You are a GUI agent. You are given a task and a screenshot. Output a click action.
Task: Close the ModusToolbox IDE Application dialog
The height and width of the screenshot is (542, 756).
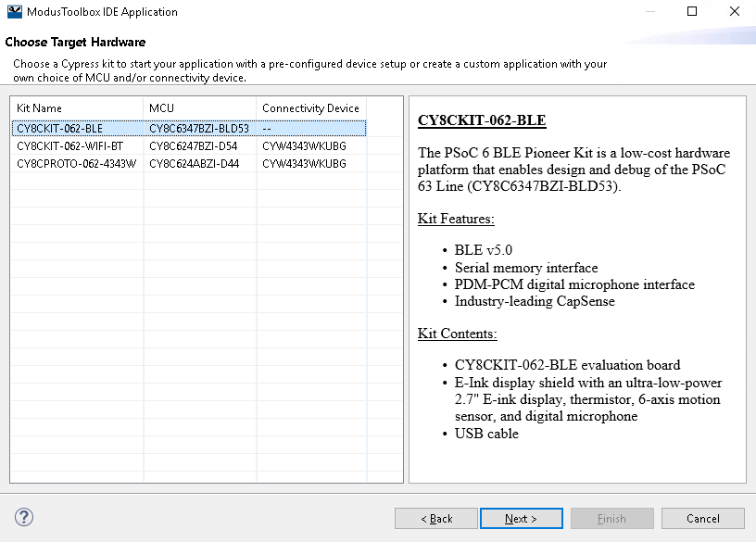click(x=734, y=12)
